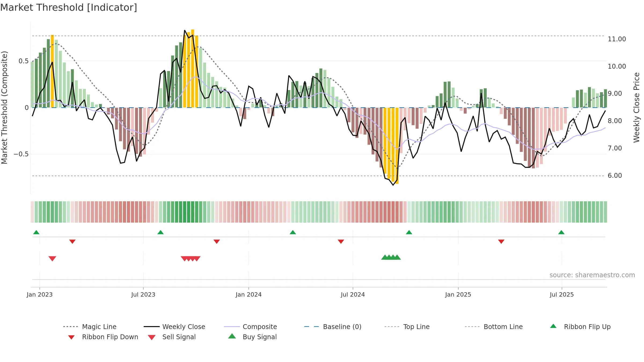Click the chart title Market Threshold [Indicator]
Image resolution: width=644 pixels, height=362 pixels.
click(x=69, y=8)
